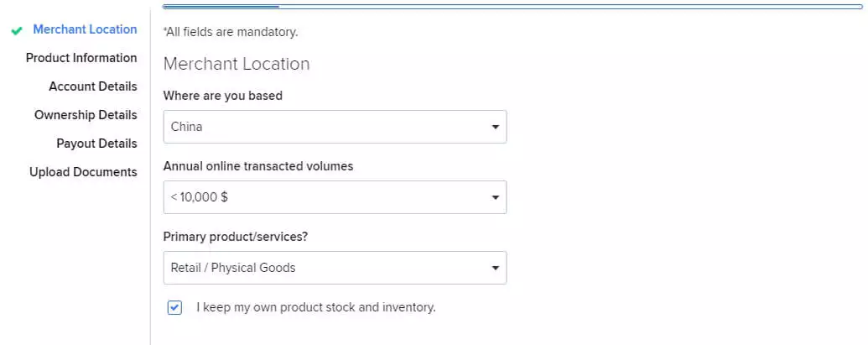868x345 pixels.
Task: Click the 'I keep my own product stock' label
Action: click(x=316, y=306)
